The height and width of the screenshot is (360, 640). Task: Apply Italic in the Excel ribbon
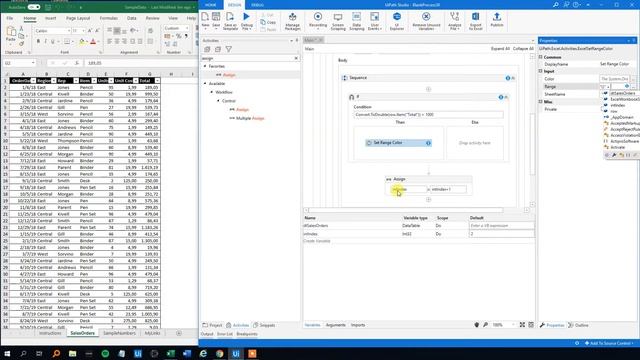point(45,41)
